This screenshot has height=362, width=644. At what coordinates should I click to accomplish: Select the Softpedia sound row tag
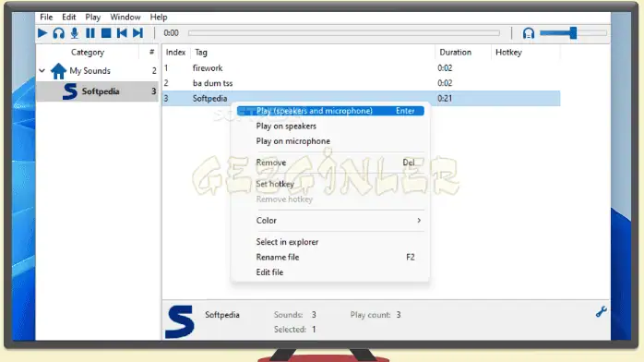click(209, 98)
